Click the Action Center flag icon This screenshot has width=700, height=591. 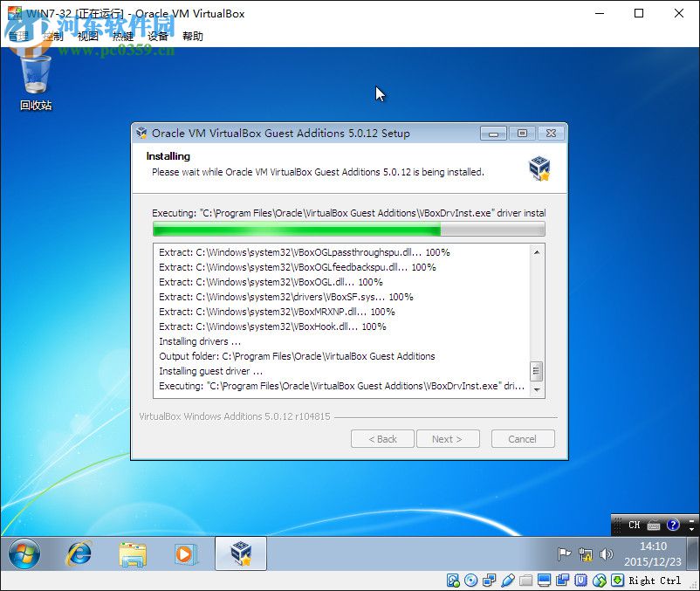pyautogui.click(x=565, y=554)
